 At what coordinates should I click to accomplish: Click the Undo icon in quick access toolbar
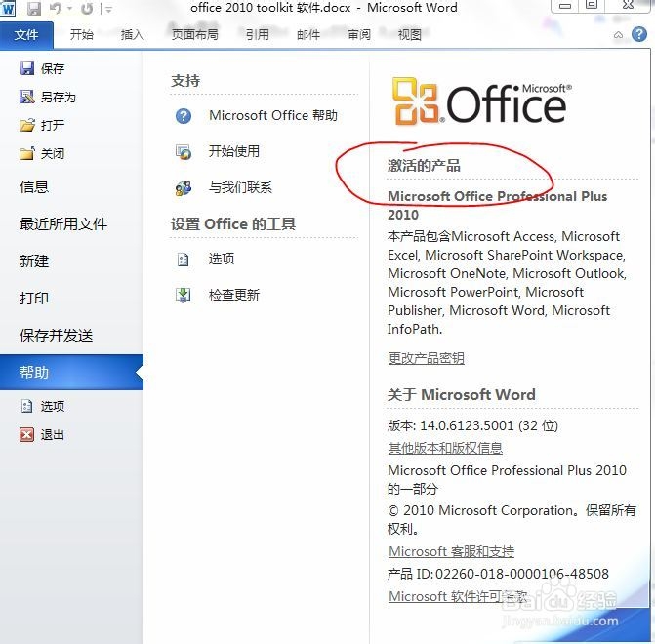55,9
